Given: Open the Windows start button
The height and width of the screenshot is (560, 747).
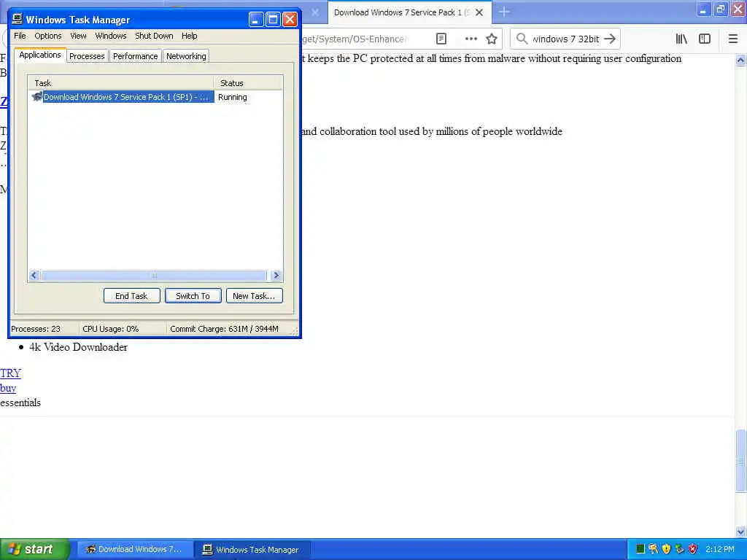Looking at the screenshot, I should point(35,549).
